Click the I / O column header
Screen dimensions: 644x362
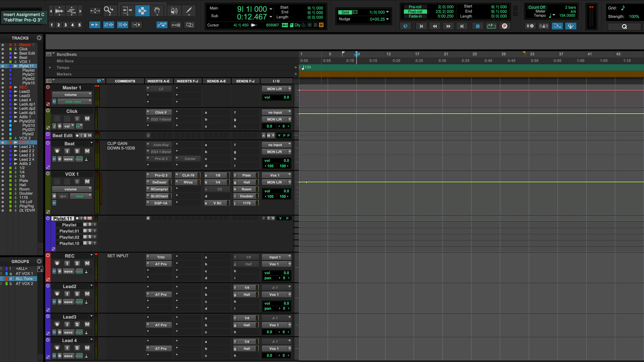click(x=276, y=81)
